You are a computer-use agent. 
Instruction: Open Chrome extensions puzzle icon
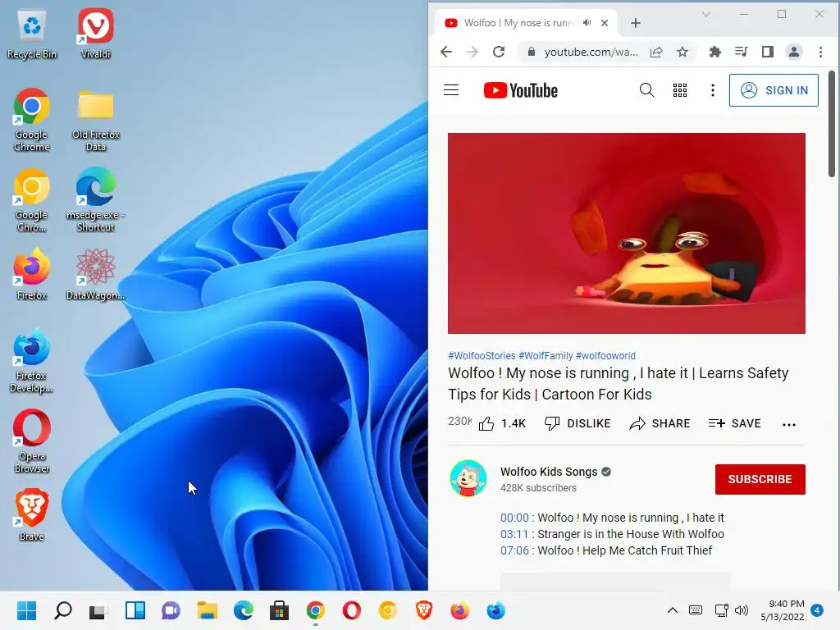(x=714, y=52)
